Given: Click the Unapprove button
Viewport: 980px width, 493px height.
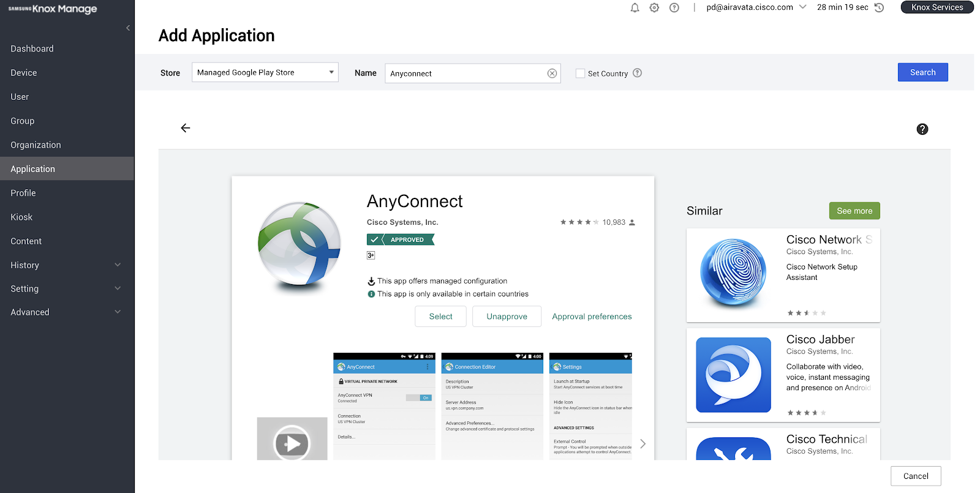Looking at the screenshot, I should 507,317.
